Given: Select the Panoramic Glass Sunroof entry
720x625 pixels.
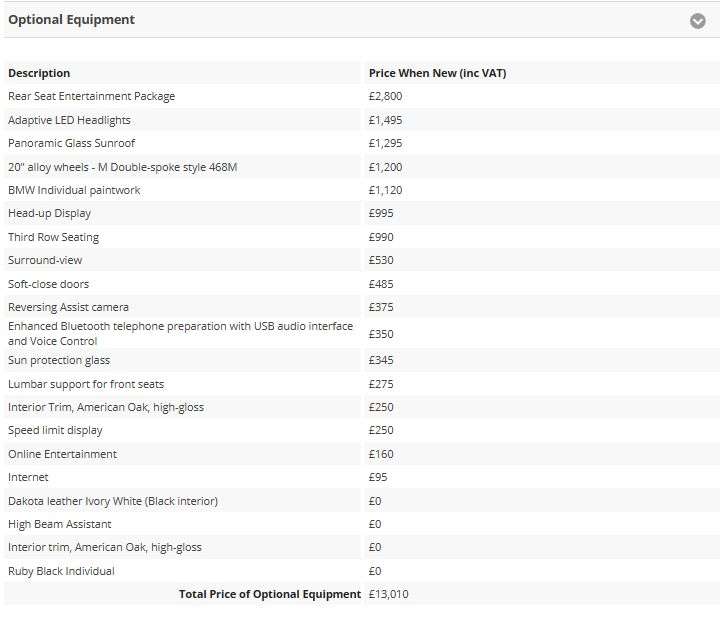Looking at the screenshot, I should click(72, 143).
